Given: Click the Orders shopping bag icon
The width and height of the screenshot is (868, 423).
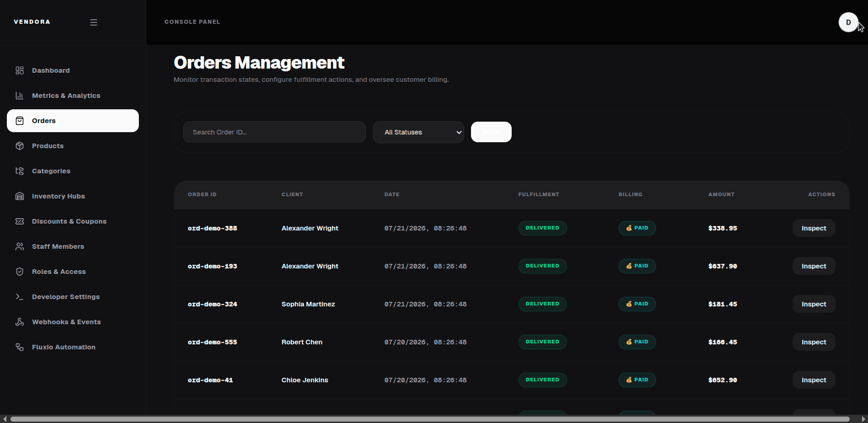Looking at the screenshot, I should point(20,121).
